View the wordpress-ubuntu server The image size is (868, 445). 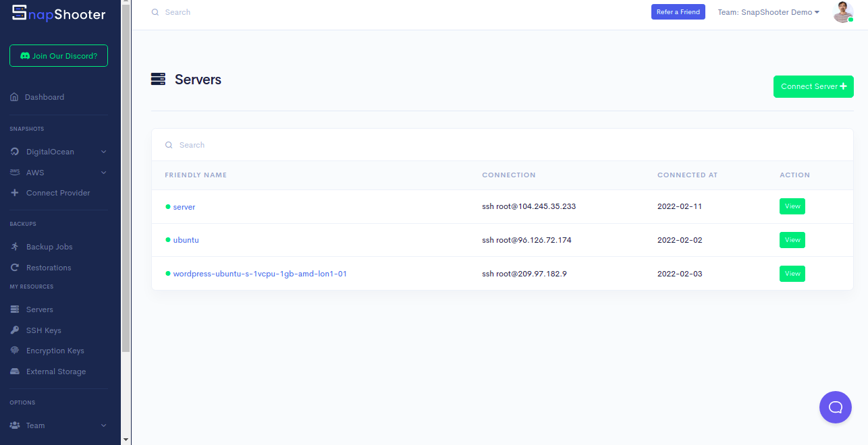[x=792, y=274]
